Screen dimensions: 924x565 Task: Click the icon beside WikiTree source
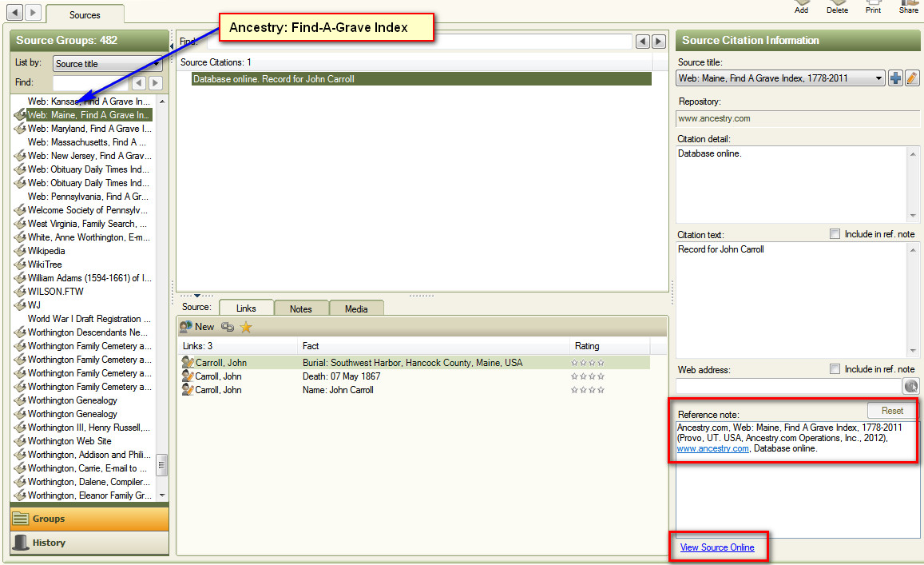pyautogui.click(x=20, y=265)
